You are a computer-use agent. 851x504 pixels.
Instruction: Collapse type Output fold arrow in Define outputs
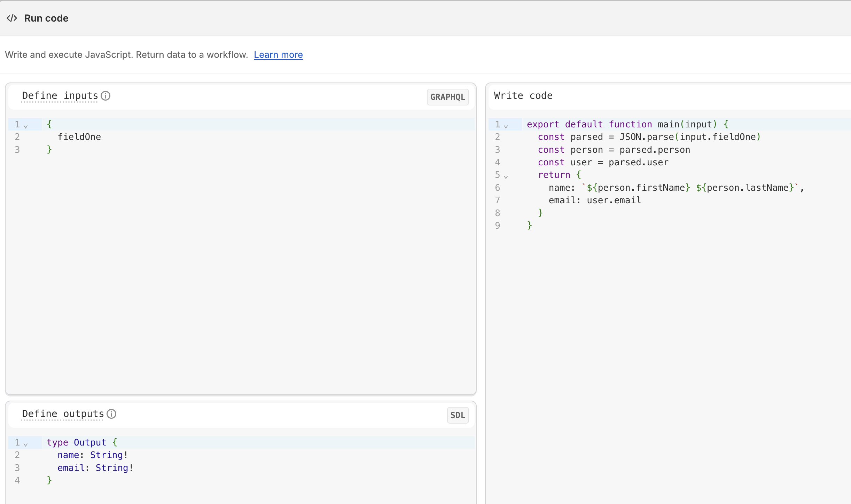tap(26, 444)
